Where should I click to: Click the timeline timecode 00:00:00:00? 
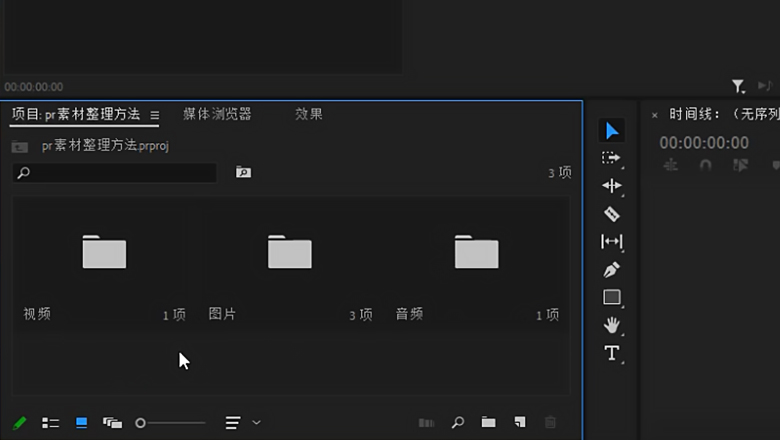pos(704,143)
